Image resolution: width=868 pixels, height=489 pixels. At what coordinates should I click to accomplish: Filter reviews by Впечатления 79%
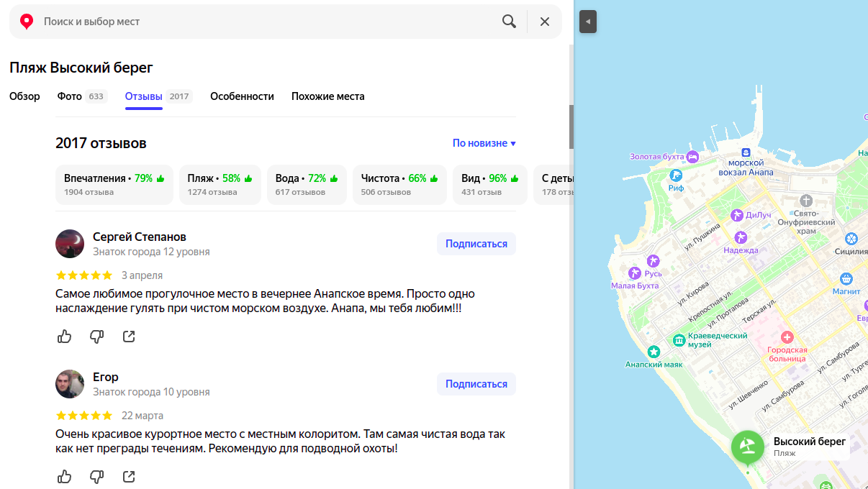point(114,185)
